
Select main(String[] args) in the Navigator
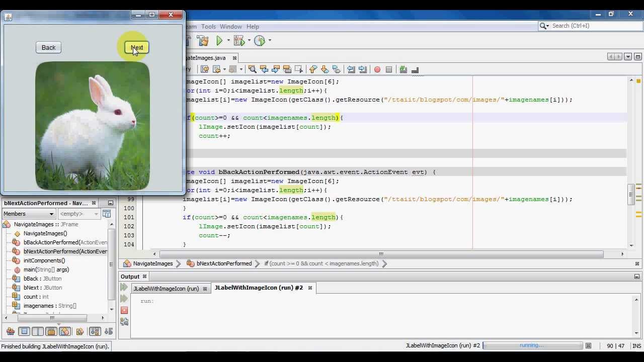point(46,269)
